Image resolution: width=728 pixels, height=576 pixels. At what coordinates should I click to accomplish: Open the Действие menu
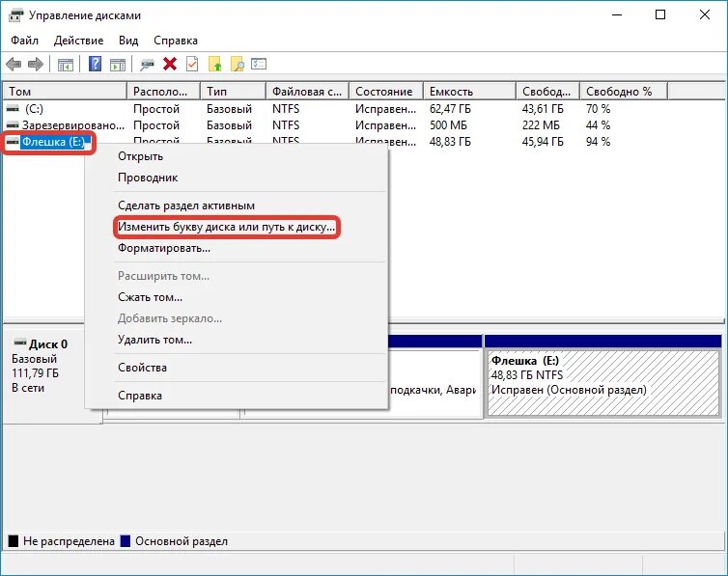pyautogui.click(x=78, y=41)
